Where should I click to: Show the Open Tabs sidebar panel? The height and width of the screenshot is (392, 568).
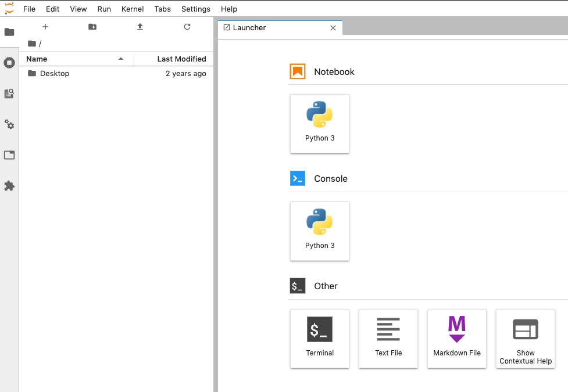coord(9,155)
